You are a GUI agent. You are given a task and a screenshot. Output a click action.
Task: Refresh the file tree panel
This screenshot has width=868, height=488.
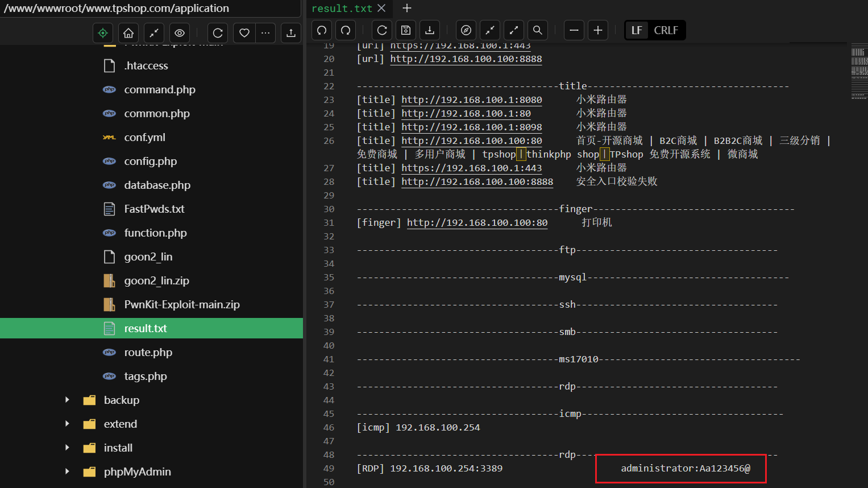point(218,33)
